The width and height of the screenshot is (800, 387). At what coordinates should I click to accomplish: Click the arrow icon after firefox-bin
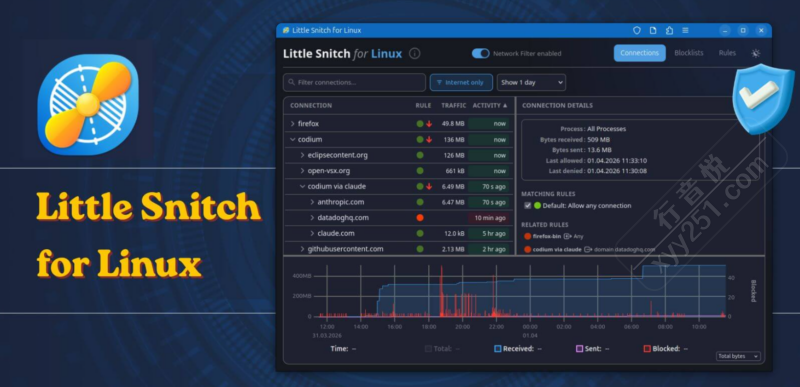[x=567, y=236]
